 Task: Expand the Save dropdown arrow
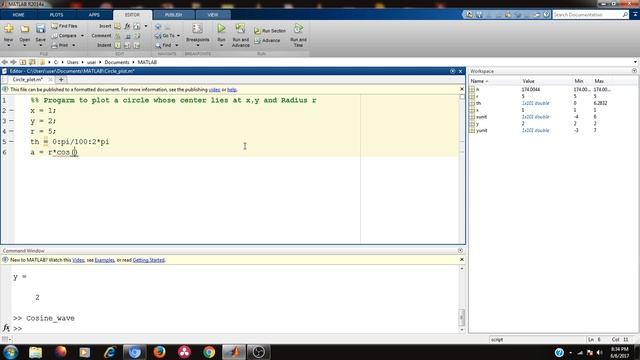coord(40,45)
